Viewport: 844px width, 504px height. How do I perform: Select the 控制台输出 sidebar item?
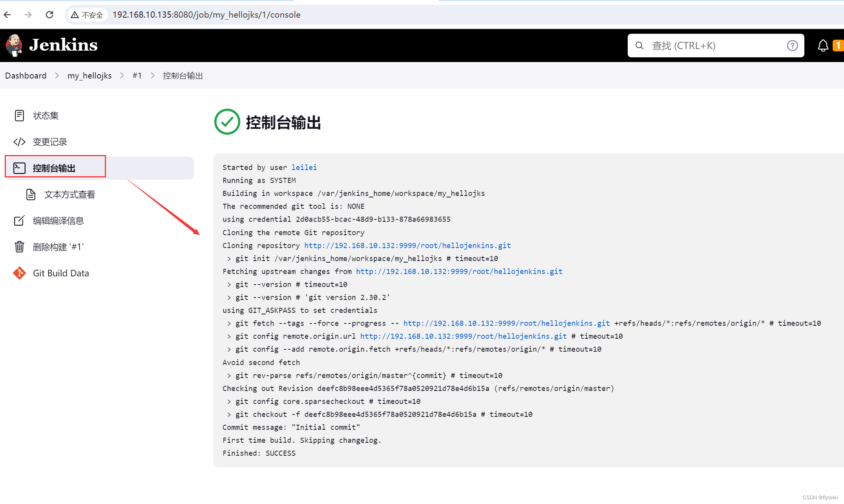point(100,168)
